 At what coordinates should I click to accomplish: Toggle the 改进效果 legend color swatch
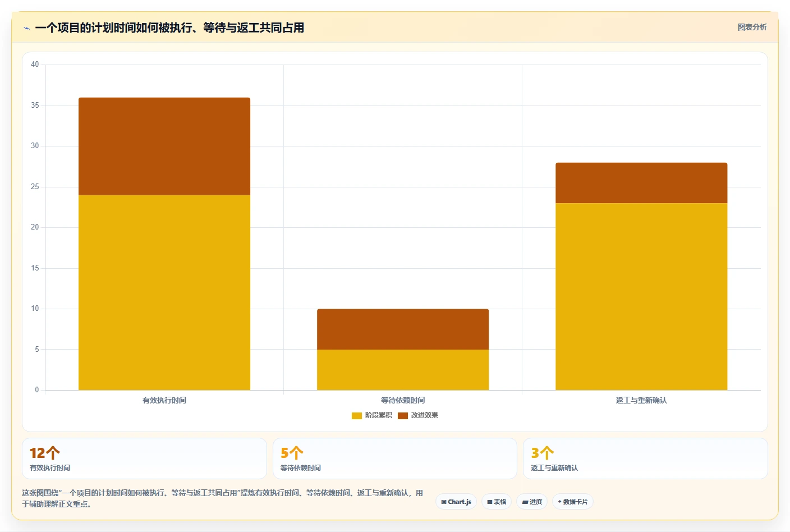pyautogui.click(x=402, y=415)
